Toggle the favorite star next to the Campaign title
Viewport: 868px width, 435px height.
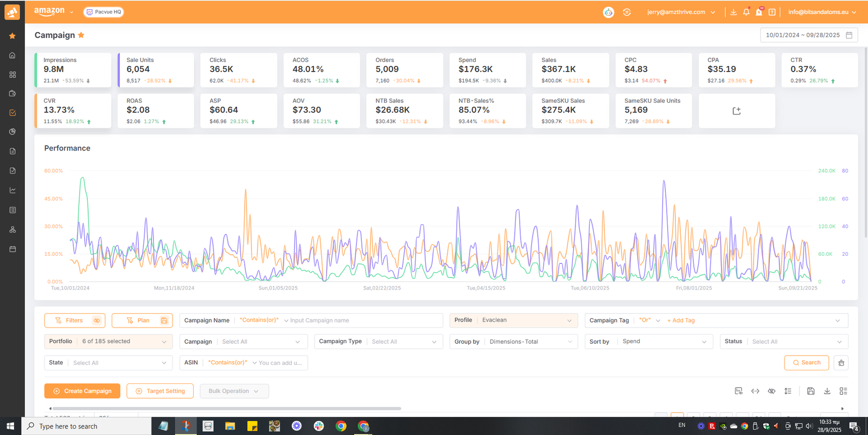point(81,35)
